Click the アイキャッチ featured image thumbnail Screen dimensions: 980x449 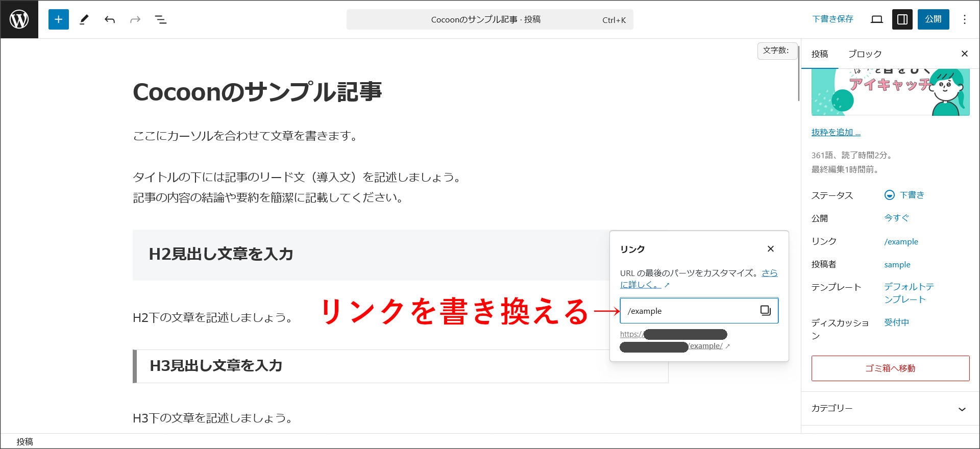click(891, 92)
